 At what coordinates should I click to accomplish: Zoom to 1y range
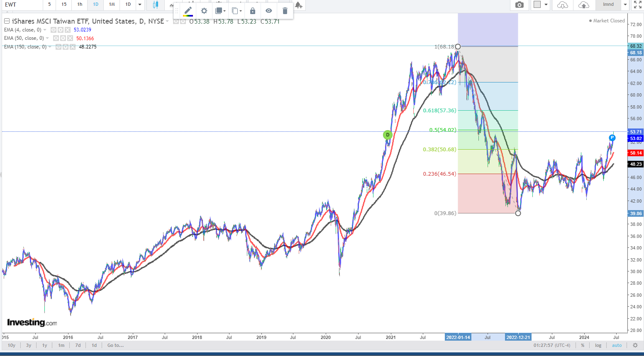44,345
